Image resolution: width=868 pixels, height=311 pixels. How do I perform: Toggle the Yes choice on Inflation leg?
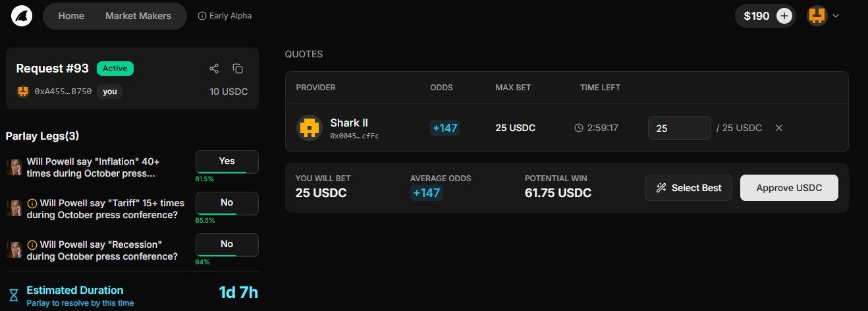227,162
